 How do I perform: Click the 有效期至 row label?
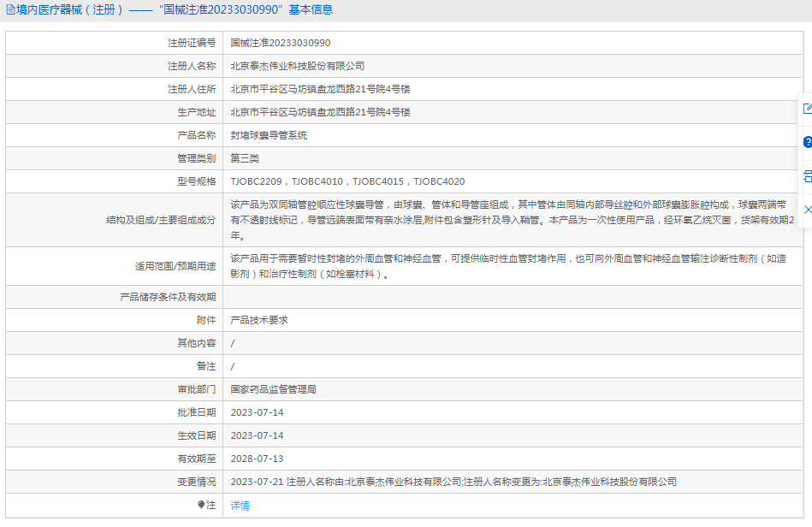click(x=197, y=459)
